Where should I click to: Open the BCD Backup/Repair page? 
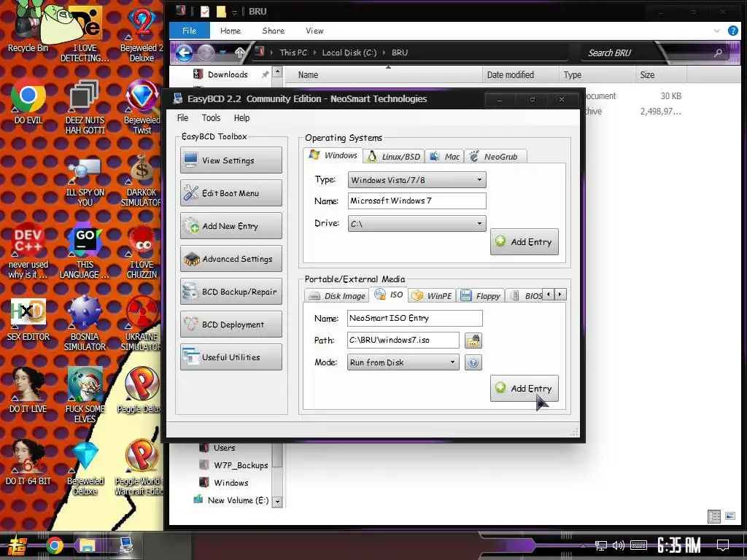pos(231,292)
